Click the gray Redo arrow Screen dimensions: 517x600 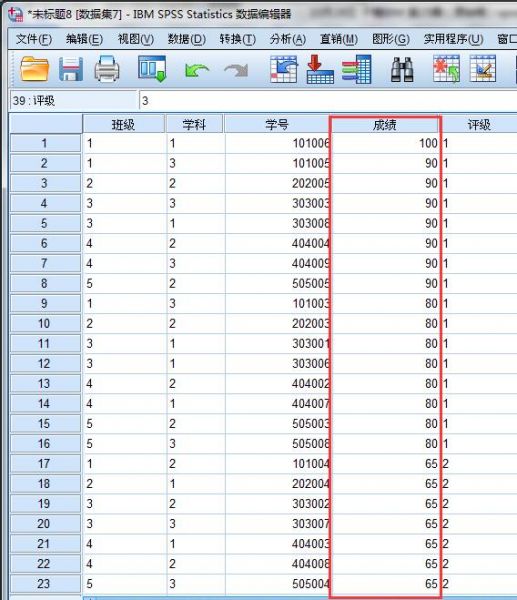[x=236, y=70]
